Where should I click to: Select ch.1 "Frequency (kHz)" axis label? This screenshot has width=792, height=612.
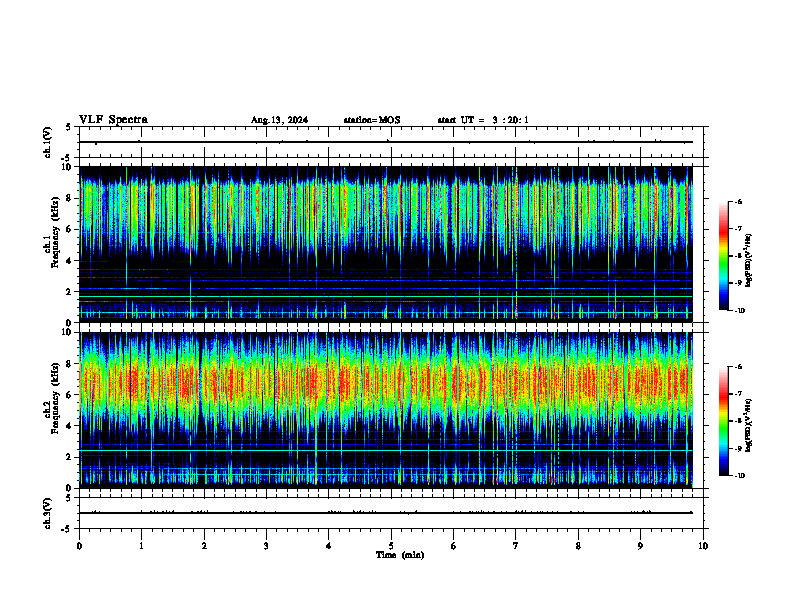coord(55,232)
